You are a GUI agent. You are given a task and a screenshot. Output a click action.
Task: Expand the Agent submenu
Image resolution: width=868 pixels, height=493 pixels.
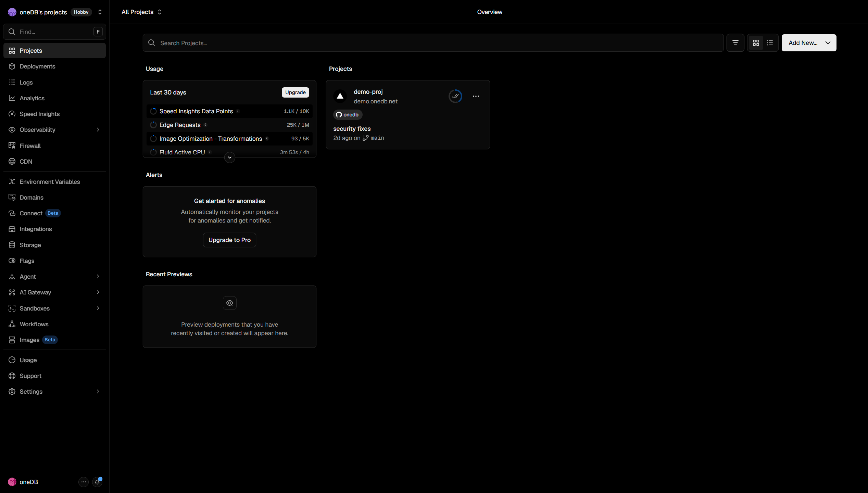pos(98,276)
